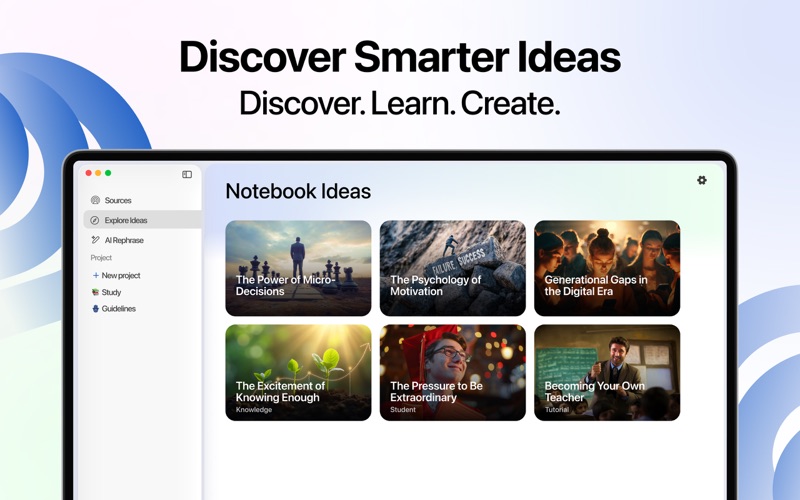Image resolution: width=800 pixels, height=500 pixels.
Task: Click the Notebook Ideas heading
Action: coord(298,191)
